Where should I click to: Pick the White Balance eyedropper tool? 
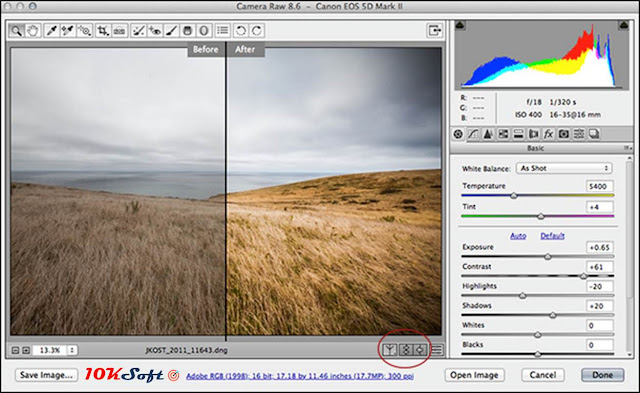tap(51, 31)
